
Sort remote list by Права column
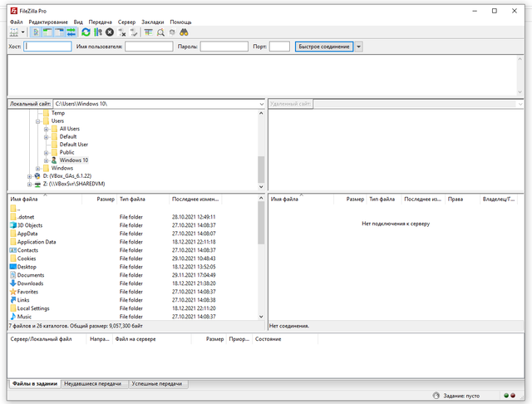tap(462, 200)
